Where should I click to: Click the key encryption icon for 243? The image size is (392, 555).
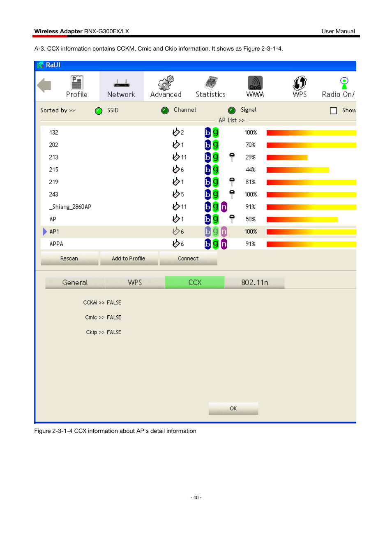[x=232, y=194]
